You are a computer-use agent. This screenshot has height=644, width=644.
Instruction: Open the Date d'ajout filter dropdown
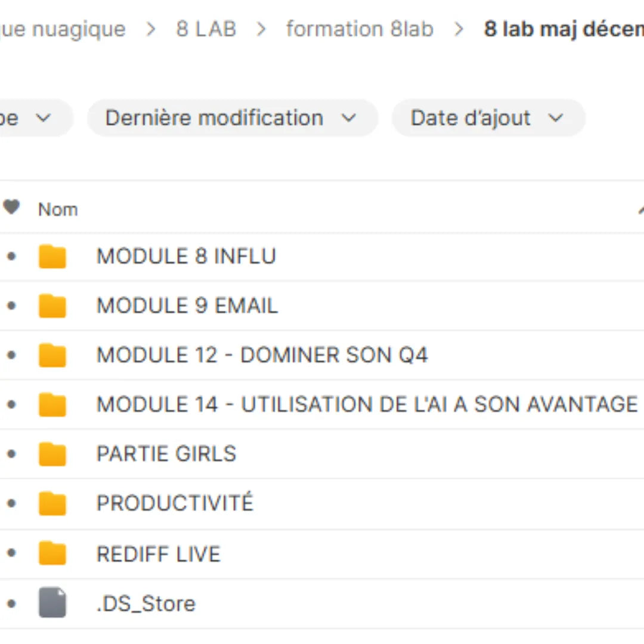[x=488, y=118]
